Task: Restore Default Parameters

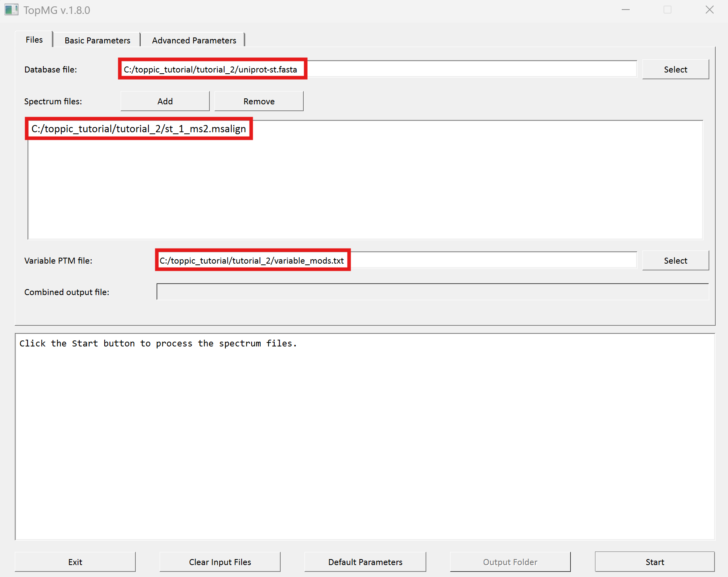Action: click(x=365, y=562)
